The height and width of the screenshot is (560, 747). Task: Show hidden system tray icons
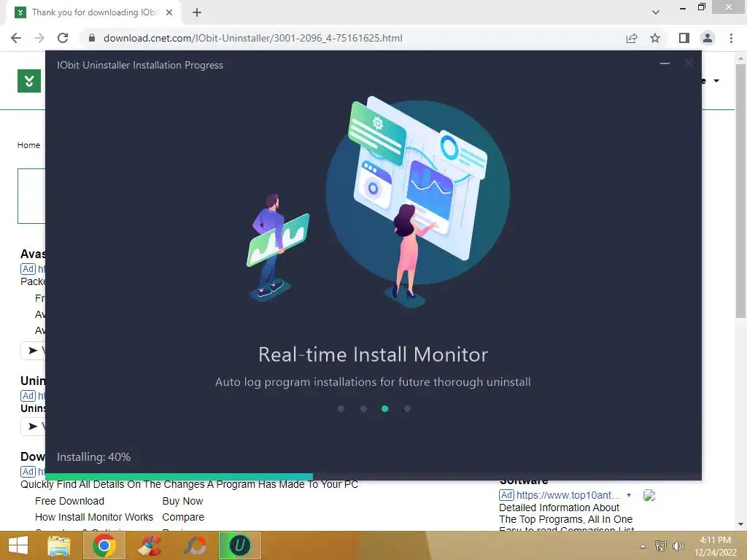[643, 546]
